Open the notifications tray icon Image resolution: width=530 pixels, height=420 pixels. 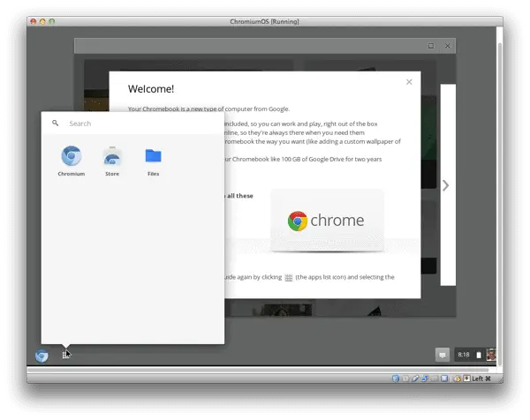pyautogui.click(x=443, y=355)
